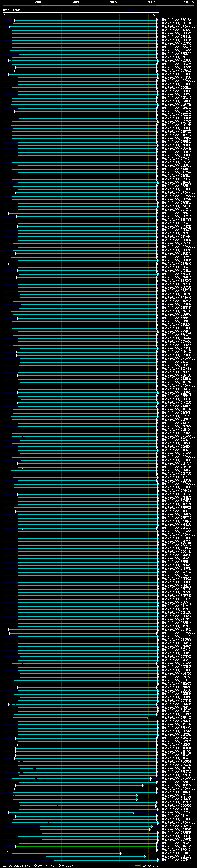Open the UniRef100_P62826 hit
Screen dimensions: 197x868
[x=177, y=47]
